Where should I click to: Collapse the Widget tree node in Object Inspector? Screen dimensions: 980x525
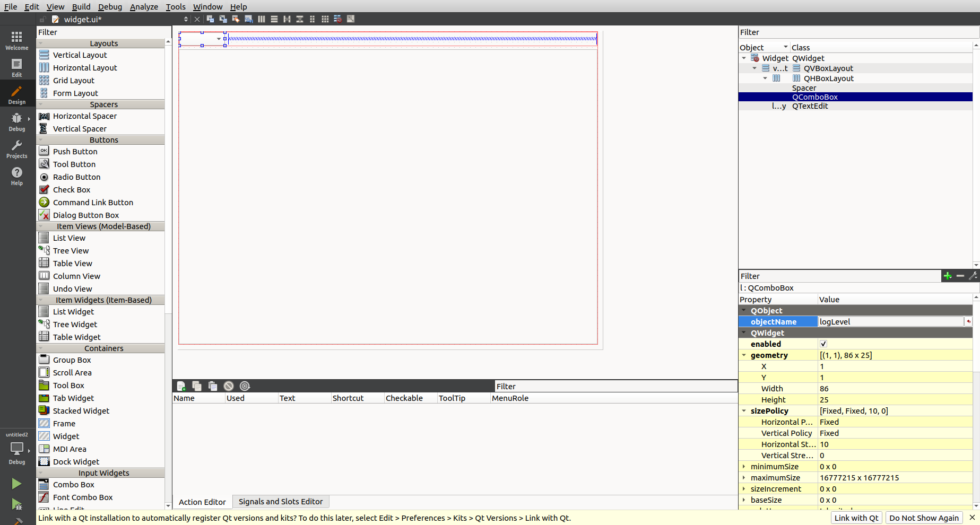744,58
